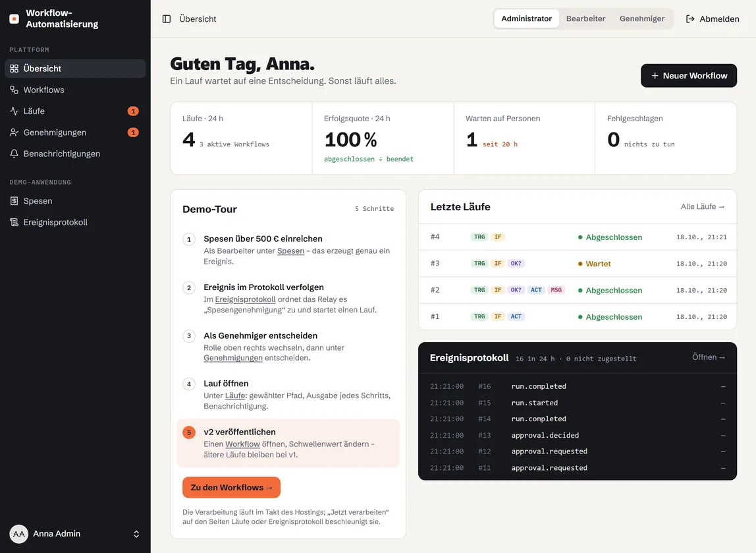Open Läufe in the sidebar

[75, 111]
